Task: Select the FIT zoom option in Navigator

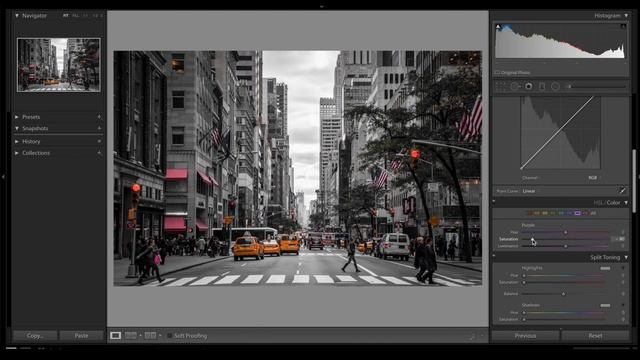Action: click(65, 16)
